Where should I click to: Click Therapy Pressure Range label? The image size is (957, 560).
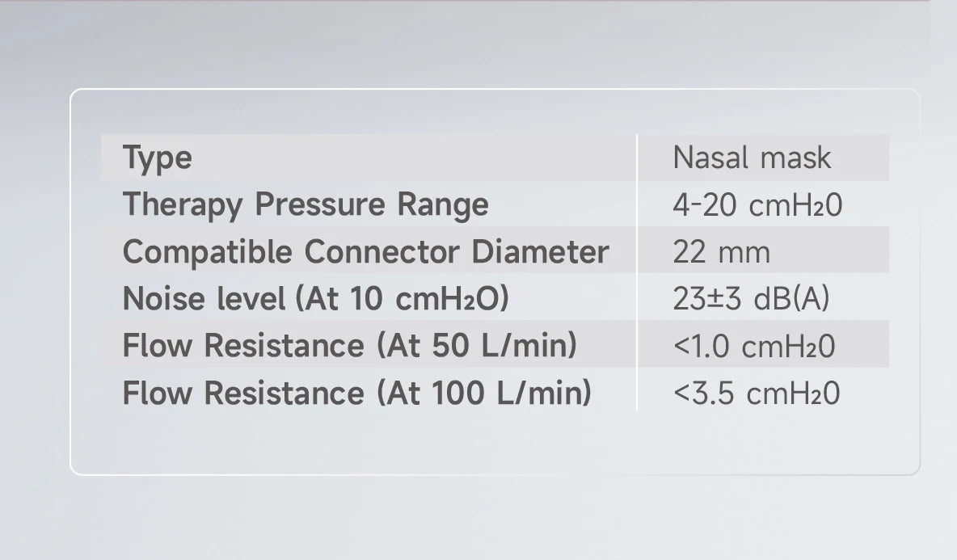click(x=306, y=205)
